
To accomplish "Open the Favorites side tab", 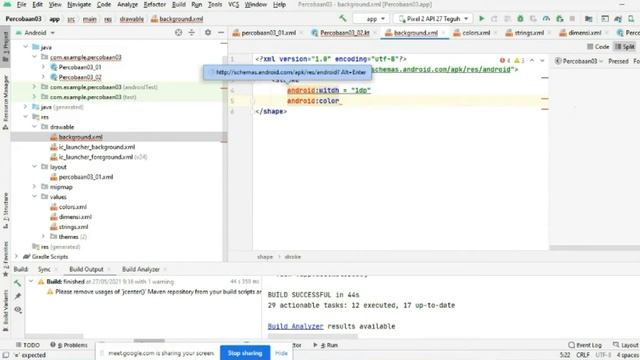I will pyautogui.click(x=5, y=259).
